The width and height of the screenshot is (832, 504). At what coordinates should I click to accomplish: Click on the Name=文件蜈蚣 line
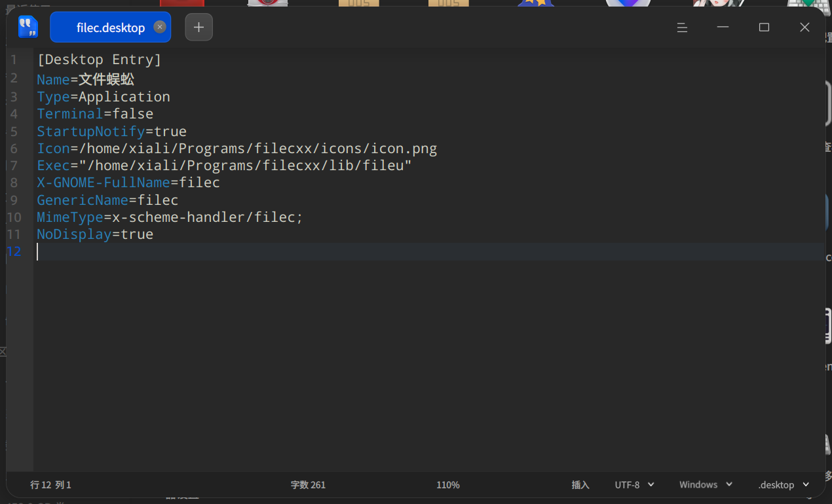click(x=85, y=80)
